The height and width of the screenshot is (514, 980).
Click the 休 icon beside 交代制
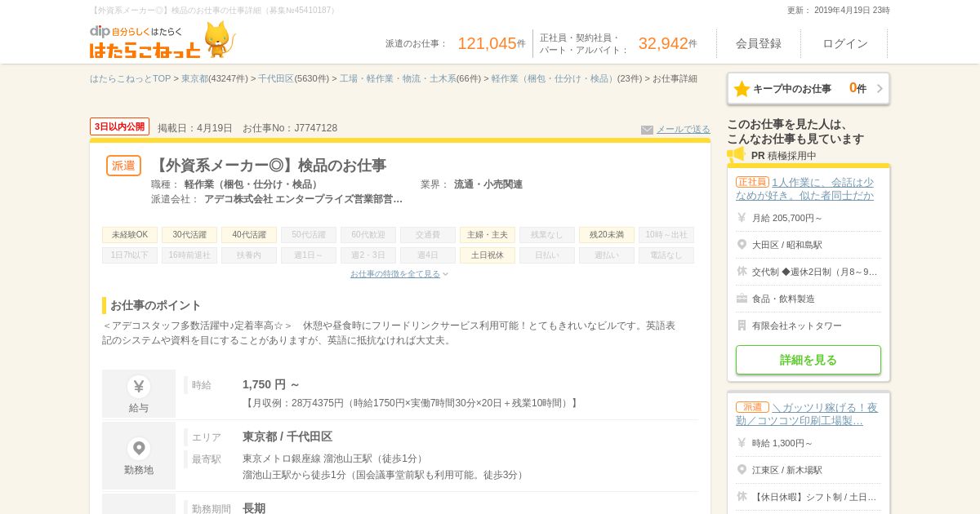pos(742,272)
